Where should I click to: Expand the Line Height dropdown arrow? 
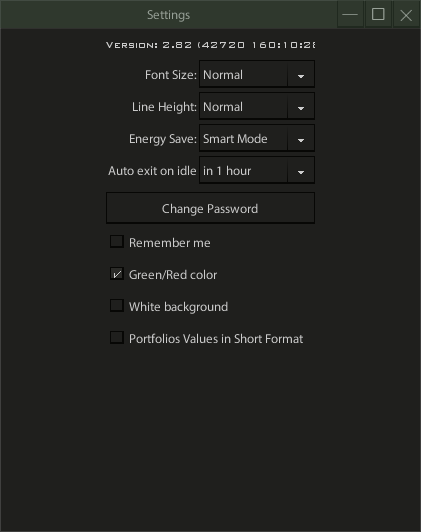tap(301, 106)
